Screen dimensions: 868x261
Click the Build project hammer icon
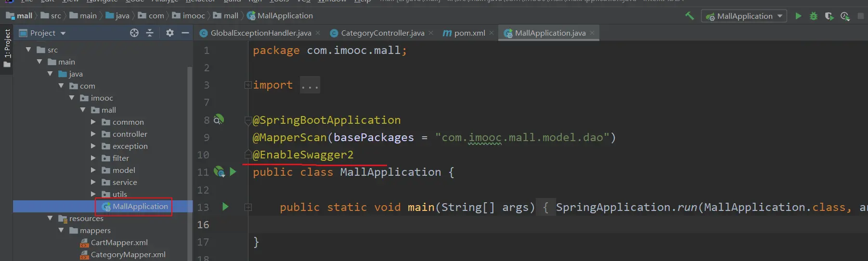[x=689, y=16]
